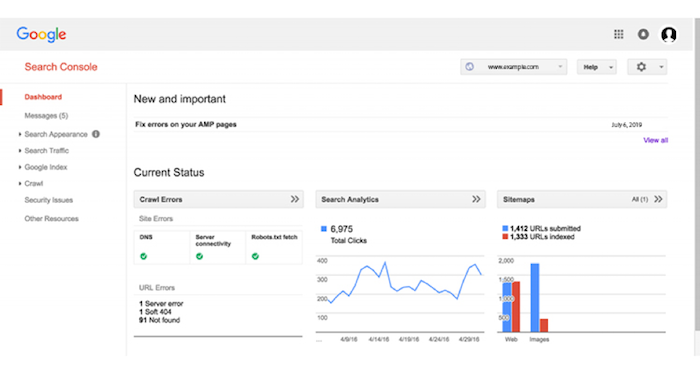
Task: Click the Images axis label under chart
Action: pos(539,340)
